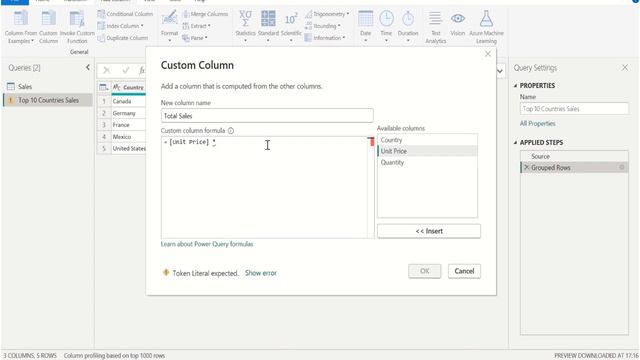Open Extract dropdown in ribbon
Viewport: 640px width, 360px height.
pyautogui.click(x=196, y=26)
